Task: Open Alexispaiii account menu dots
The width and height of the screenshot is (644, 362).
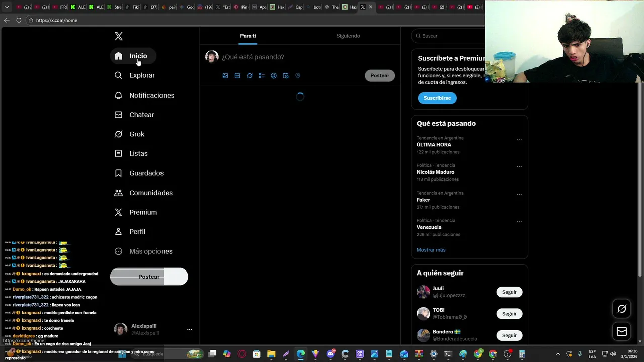Action: [x=190, y=330]
